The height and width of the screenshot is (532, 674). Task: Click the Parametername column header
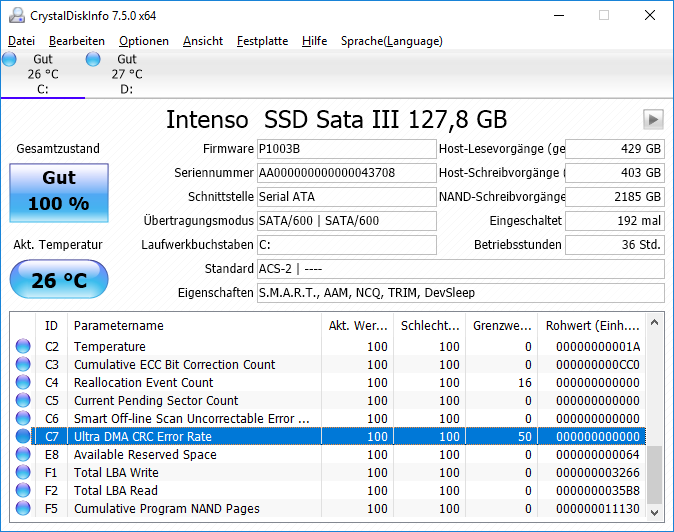click(x=194, y=325)
